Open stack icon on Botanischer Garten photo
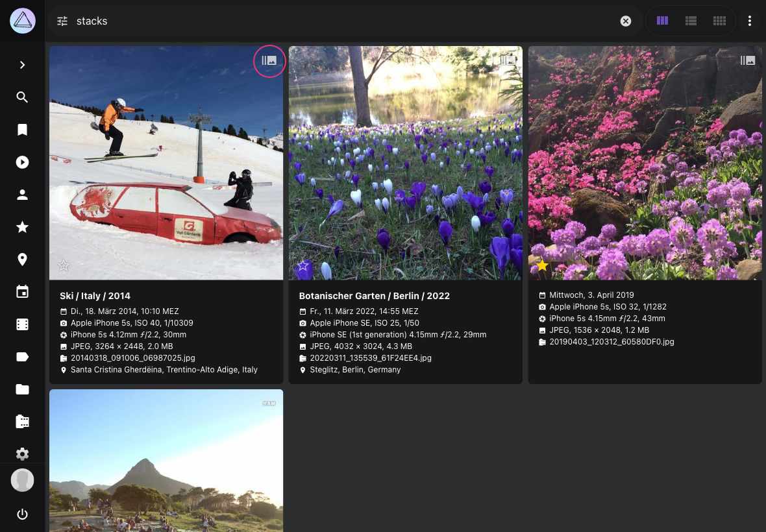 point(508,60)
